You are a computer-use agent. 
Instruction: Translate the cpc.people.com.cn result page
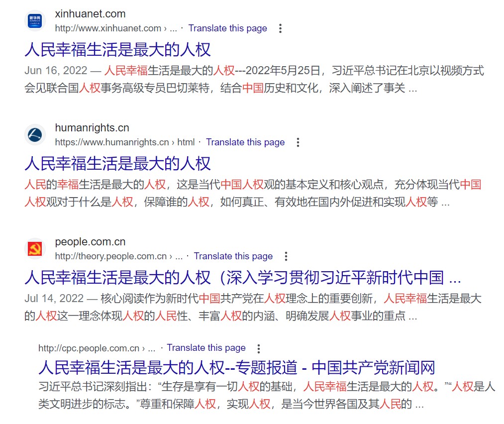point(206,348)
